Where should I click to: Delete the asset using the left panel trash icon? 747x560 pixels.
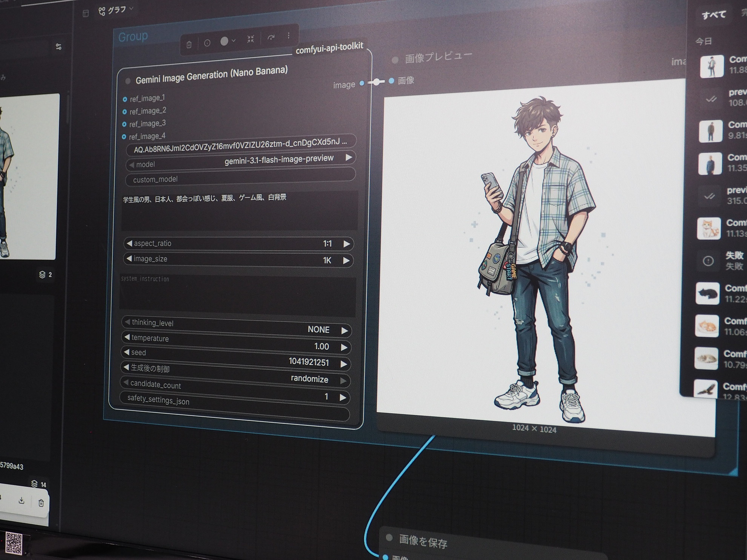pos(41,503)
